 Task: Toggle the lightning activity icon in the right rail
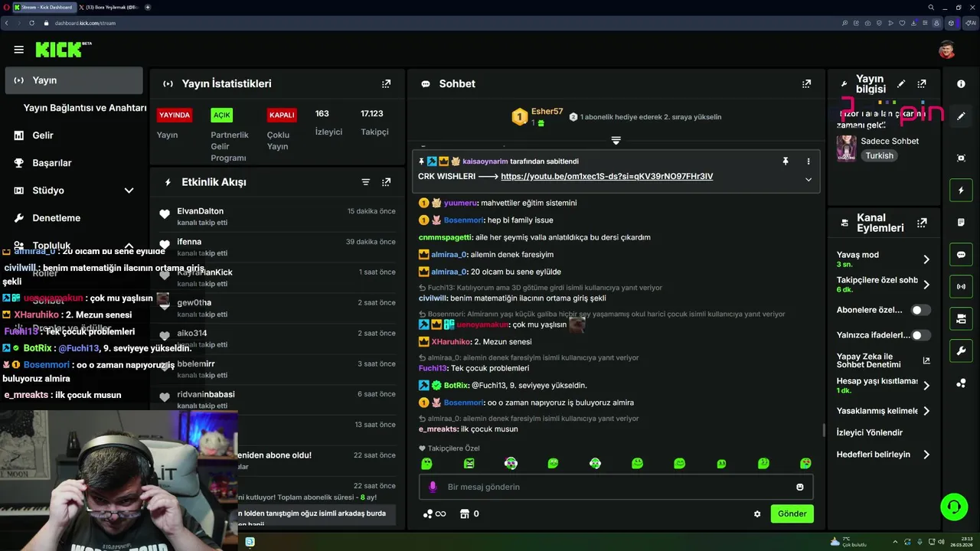(x=961, y=190)
